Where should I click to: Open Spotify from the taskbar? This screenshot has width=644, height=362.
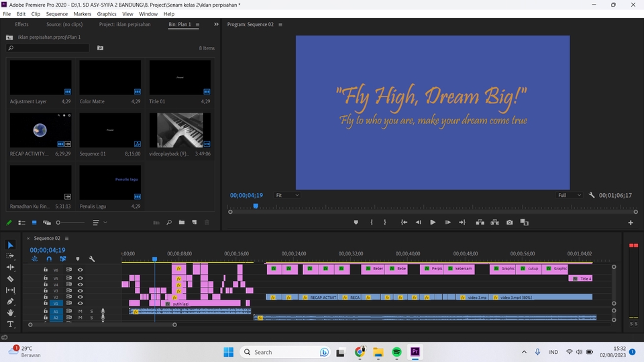[x=396, y=352]
